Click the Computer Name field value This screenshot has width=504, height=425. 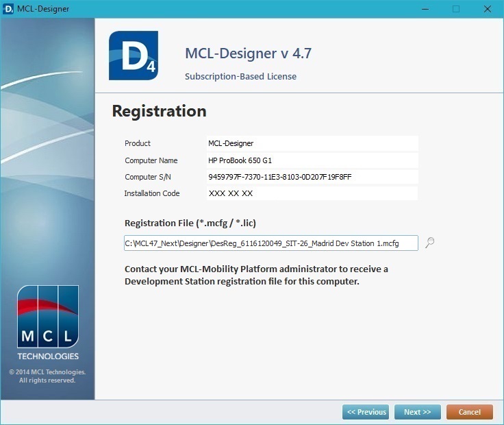[x=312, y=160]
